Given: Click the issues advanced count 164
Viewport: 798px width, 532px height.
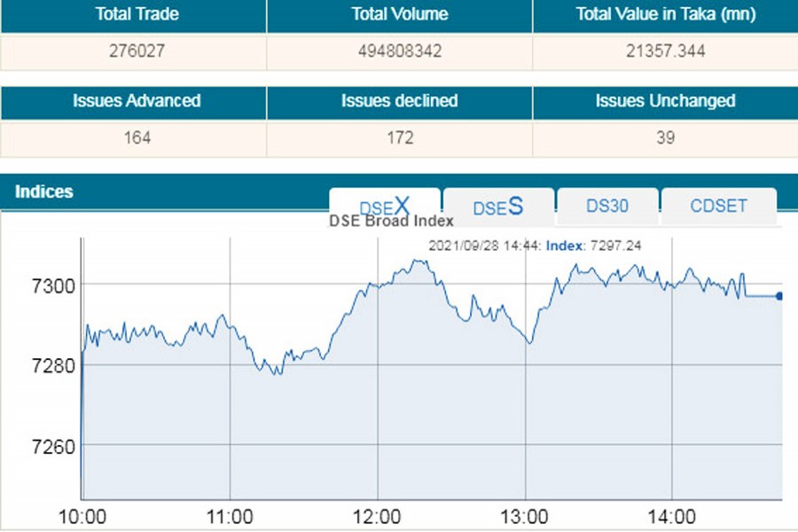Looking at the screenshot, I should point(133,138).
